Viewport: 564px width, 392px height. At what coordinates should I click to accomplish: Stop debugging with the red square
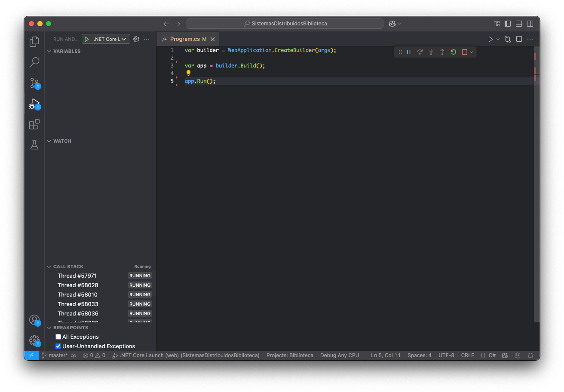[464, 52]
